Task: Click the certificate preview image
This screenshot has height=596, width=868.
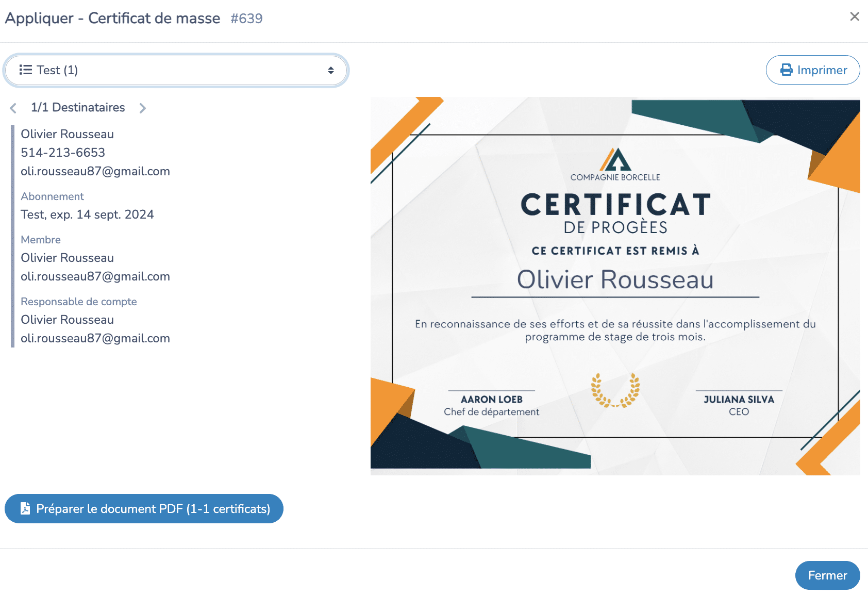Action: point(615,286)
